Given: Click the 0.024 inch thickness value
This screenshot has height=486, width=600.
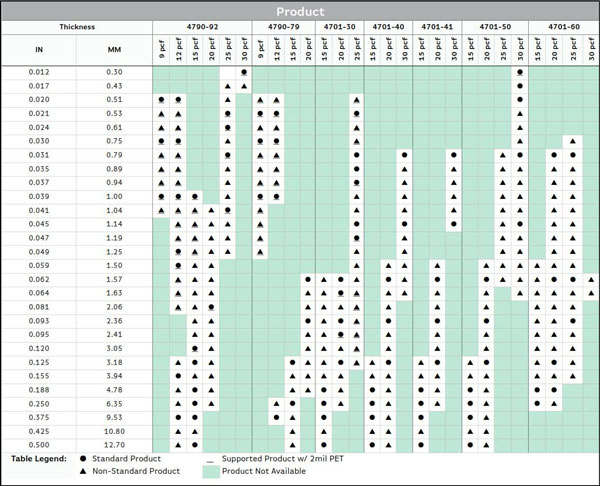Looking at the screenshot, I should (x=39, y=127).
